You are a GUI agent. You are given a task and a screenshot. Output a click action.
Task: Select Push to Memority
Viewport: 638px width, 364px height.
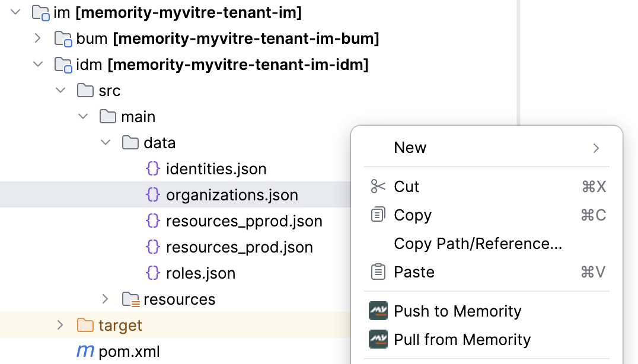[x=487, y=311]
